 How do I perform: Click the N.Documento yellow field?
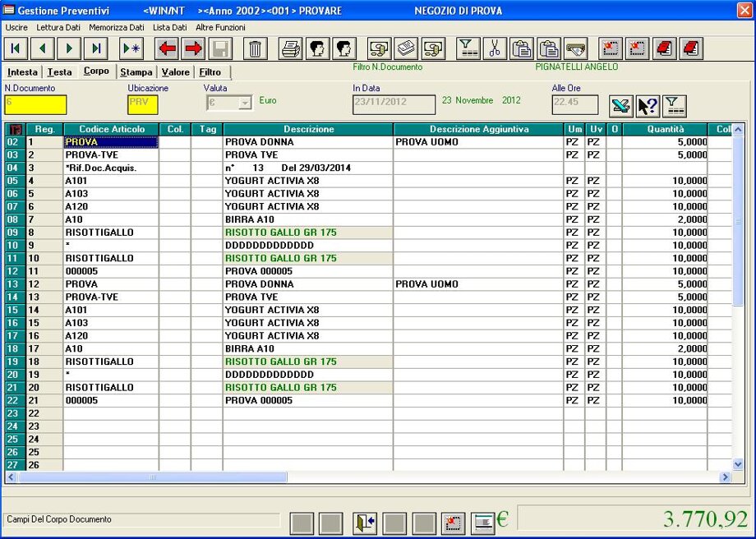(35, 104)
